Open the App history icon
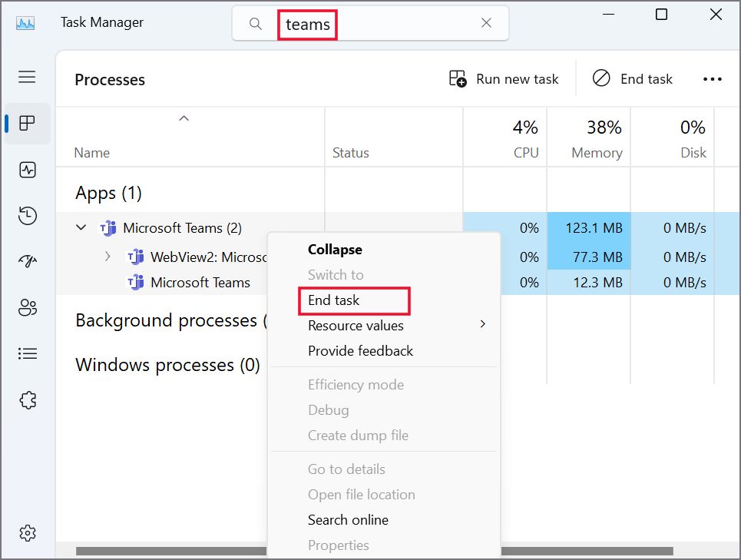741x560 pixels. 28,216
